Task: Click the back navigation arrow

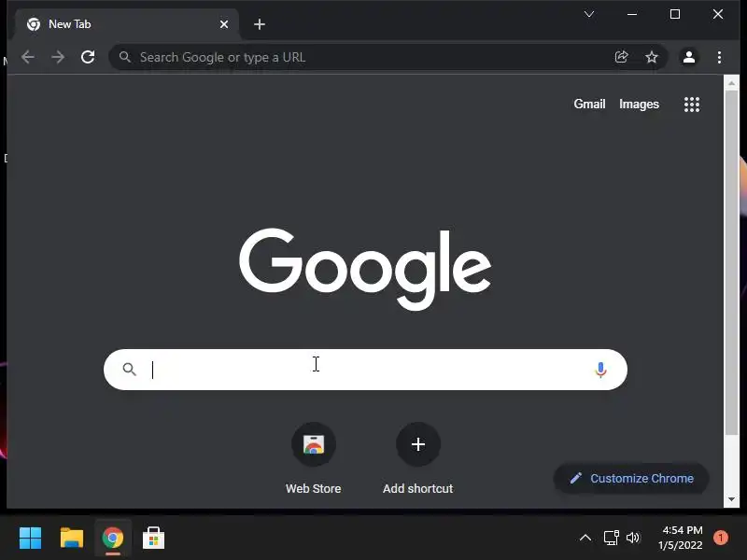Action: [x=28, y=58]
